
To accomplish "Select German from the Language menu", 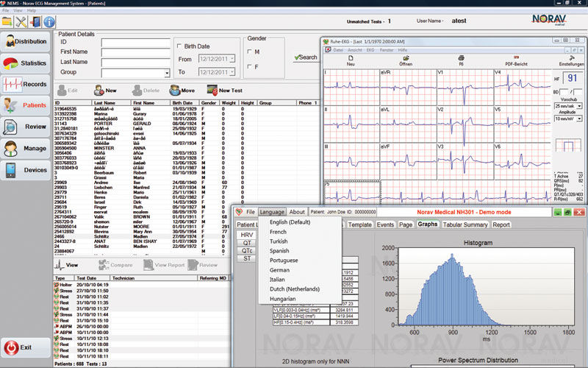I will click(x=281, y=270).
